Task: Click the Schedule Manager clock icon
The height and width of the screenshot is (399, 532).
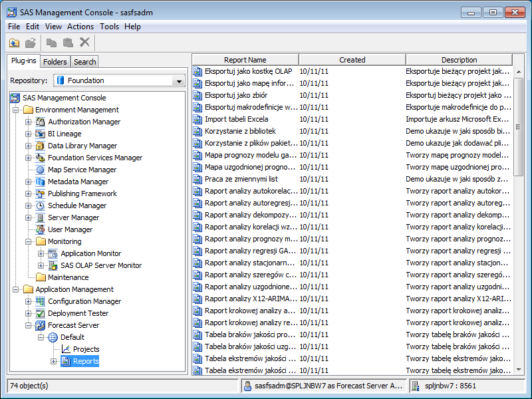Action: 41,205
